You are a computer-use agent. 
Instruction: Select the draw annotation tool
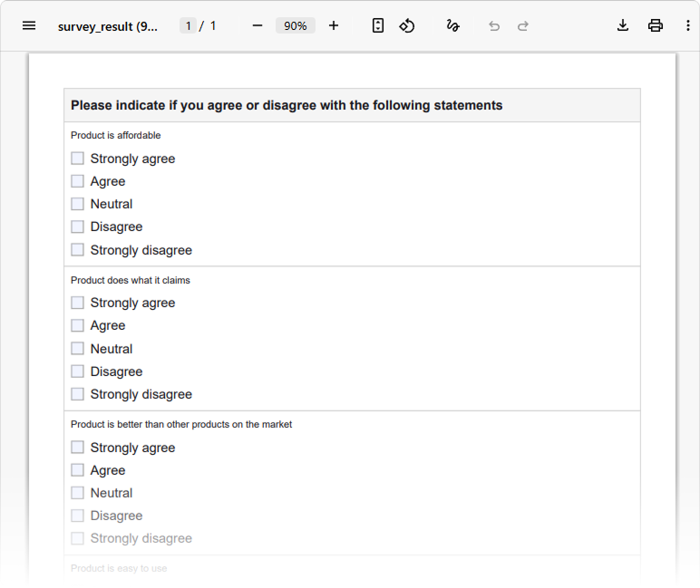point(452,26)
